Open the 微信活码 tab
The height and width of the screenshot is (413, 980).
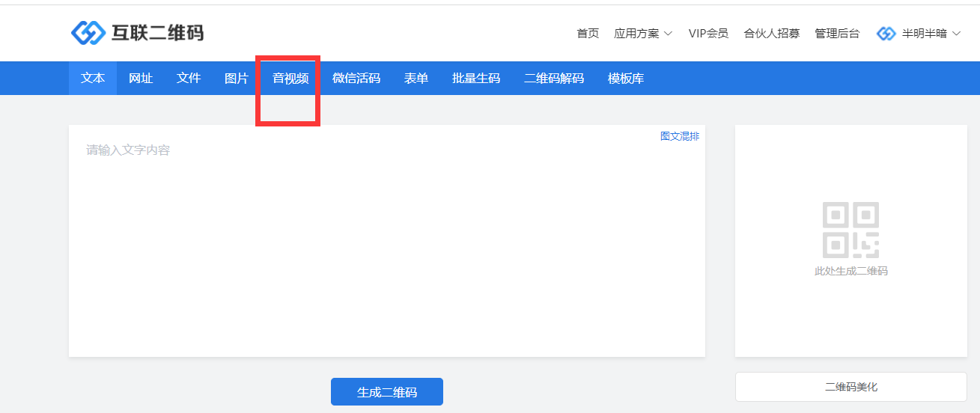[x=356, y=78]
